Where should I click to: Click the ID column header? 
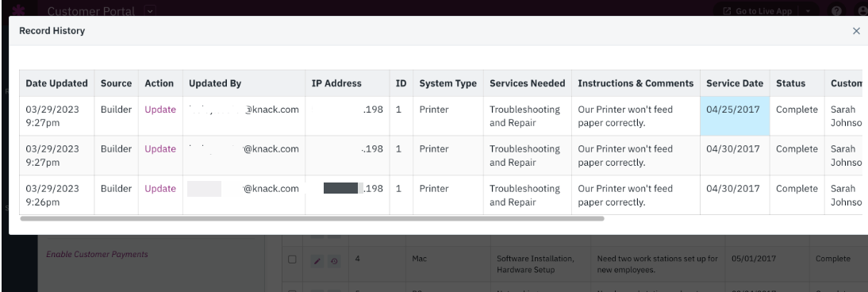coord(401,83)
